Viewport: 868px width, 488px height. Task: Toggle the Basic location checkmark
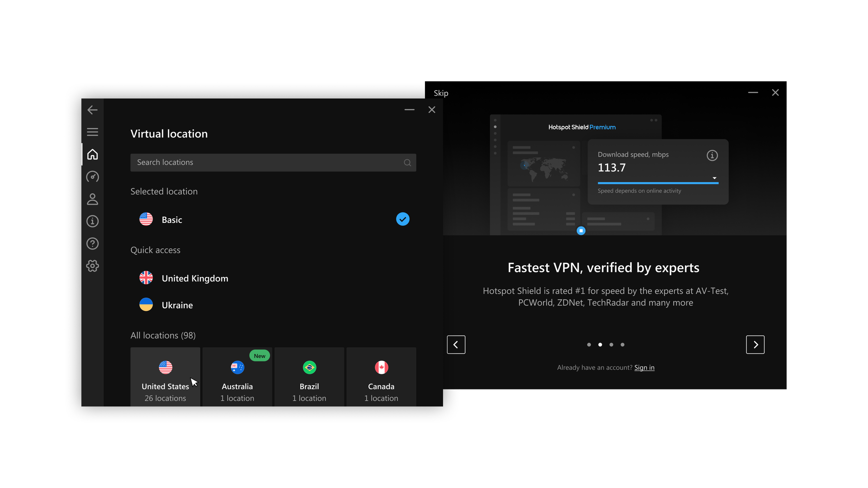pyautogui.click(x=402, y=219)
